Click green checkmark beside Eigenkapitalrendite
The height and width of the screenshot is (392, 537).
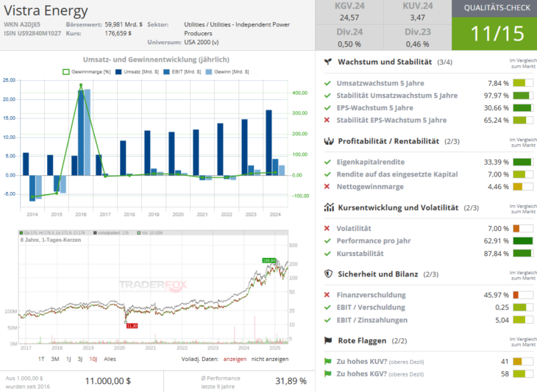point(327,162)
